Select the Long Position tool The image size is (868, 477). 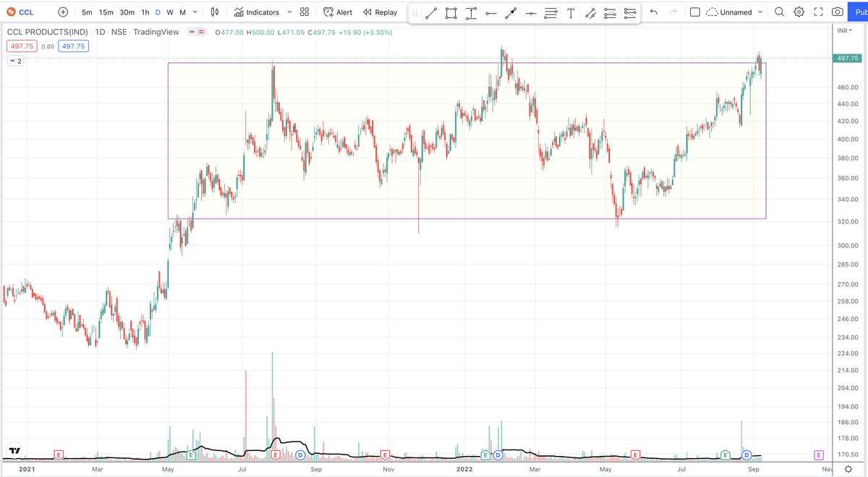[x=610, y=13]
